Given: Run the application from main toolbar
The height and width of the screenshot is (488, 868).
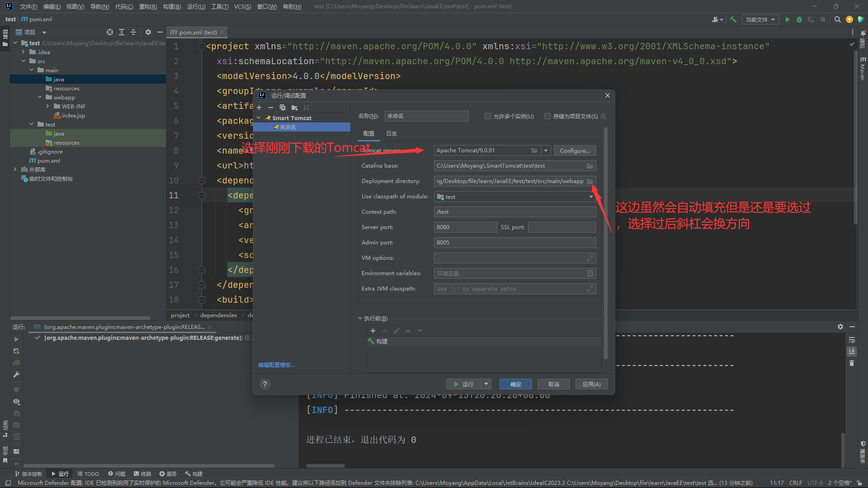Looking at the screenshot, I should (788, 19).
